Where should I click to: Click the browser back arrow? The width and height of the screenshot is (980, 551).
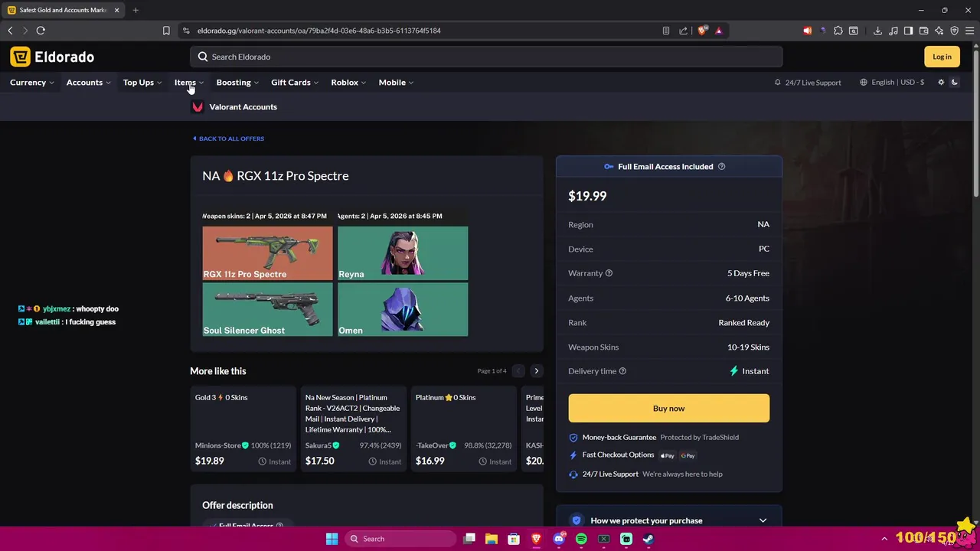[10, 31]
